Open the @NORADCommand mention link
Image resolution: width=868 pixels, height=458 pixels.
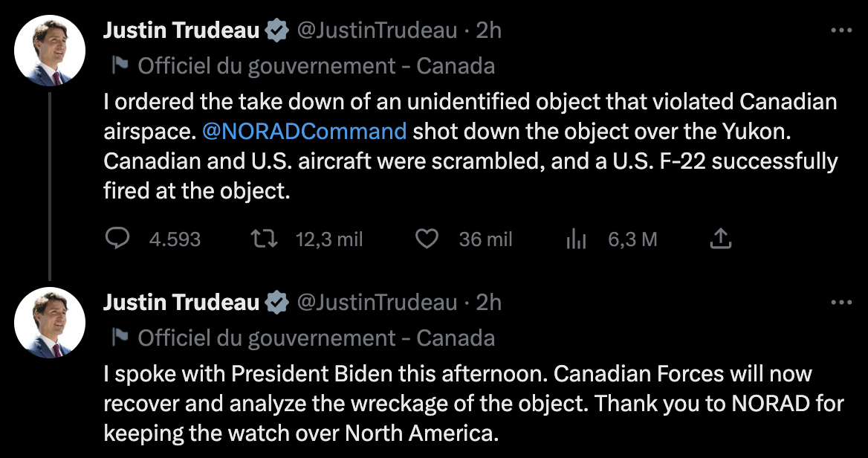pos(304,132)
